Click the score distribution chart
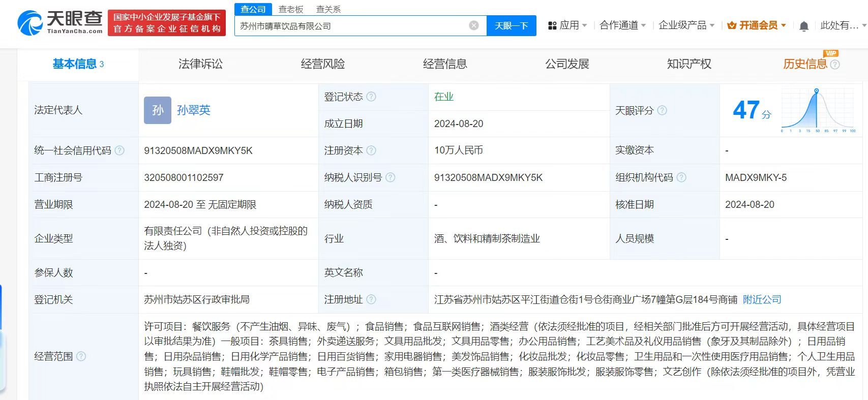Screen dimensions: 868x400 (x=819, y=111)
